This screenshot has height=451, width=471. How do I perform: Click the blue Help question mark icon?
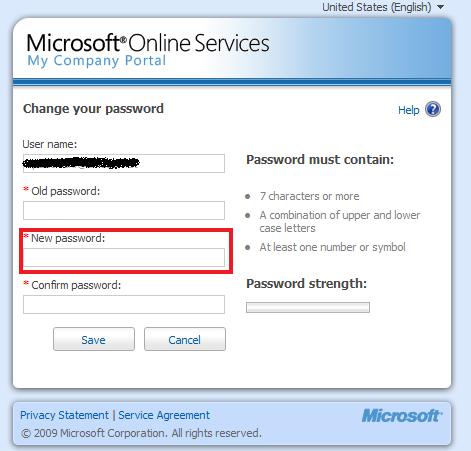[x=433, y=109]
